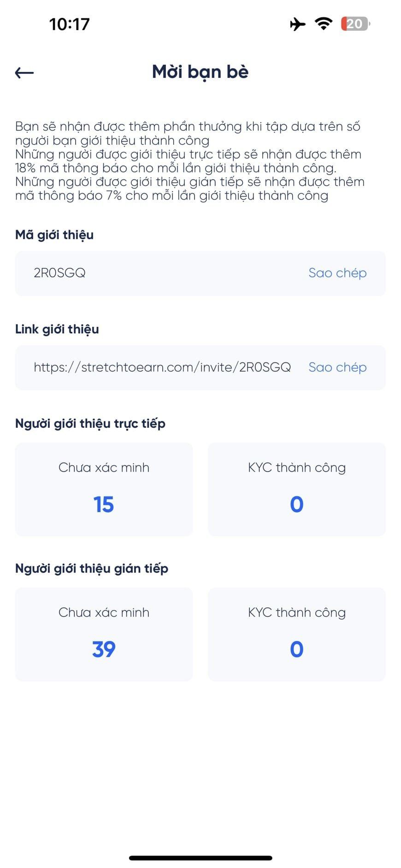Tap the number 39 unverified count
The image size is (401, 868).
click(104, 650)
